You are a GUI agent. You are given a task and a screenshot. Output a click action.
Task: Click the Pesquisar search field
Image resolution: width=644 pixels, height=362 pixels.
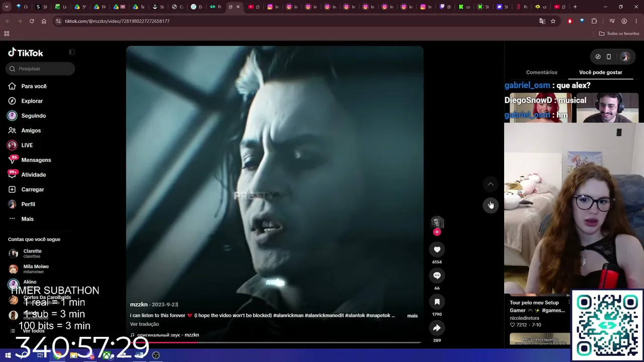coord(40,69)
